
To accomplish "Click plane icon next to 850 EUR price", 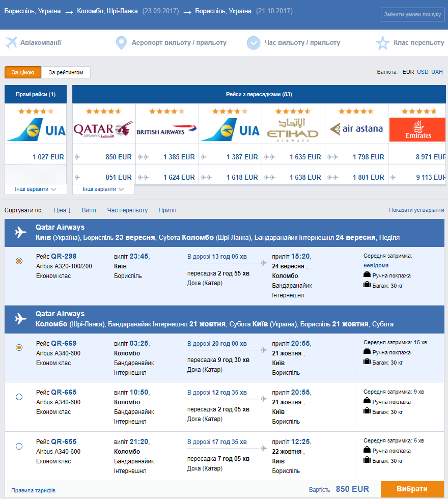I will tap(77, 157).
